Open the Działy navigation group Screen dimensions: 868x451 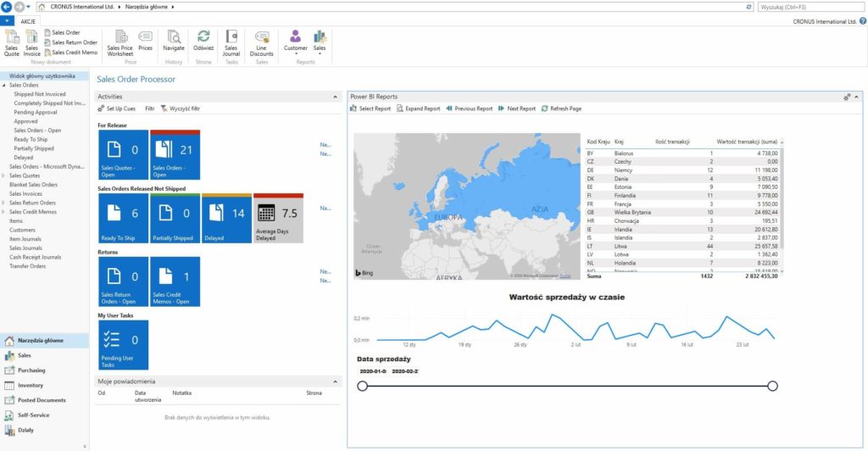click(x=44, y=430)
